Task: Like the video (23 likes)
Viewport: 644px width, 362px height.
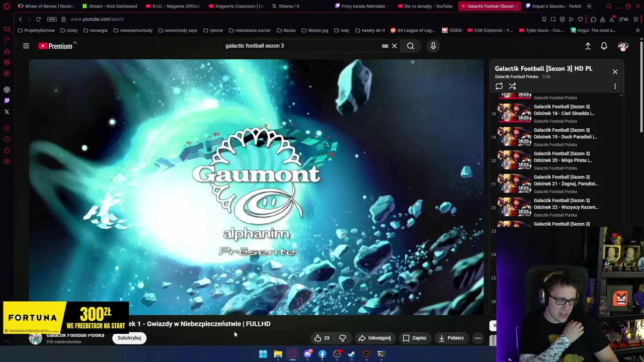Action: coord(322,338)
